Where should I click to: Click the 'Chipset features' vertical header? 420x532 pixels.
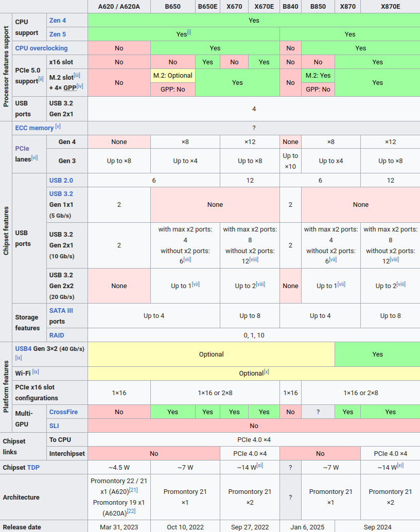(x=6, y=232)
